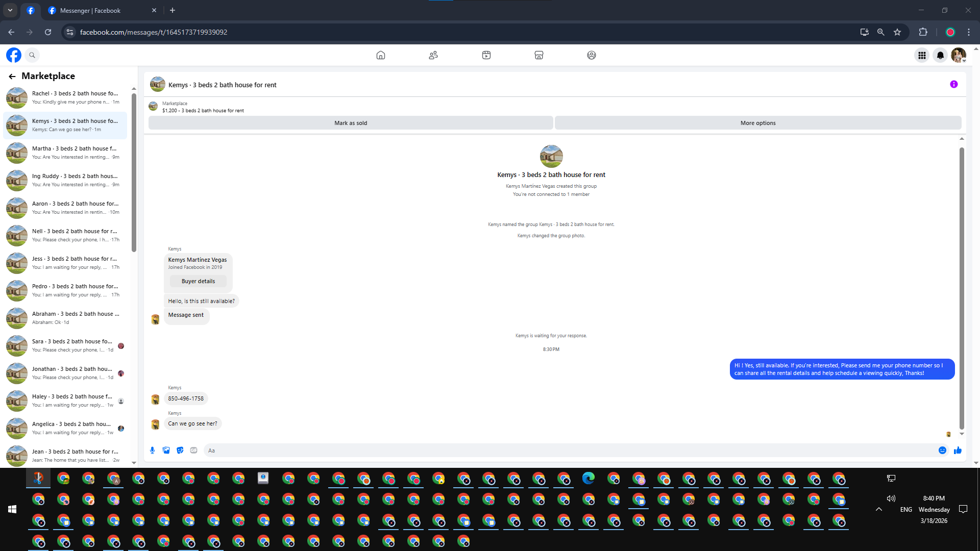980x551 pixels.
Task: Open Buyer details for Kemys
Action: tap(198, 281)
